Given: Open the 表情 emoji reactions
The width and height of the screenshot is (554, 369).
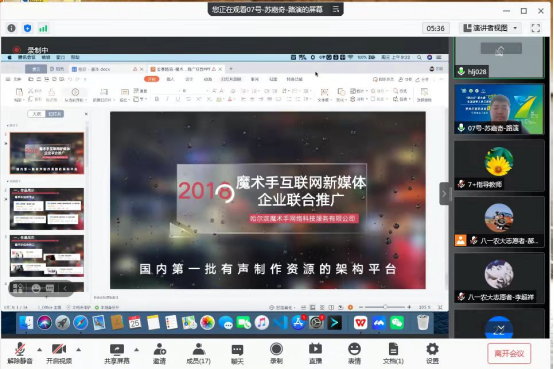Looking at the screenshot, I should 354,353.
